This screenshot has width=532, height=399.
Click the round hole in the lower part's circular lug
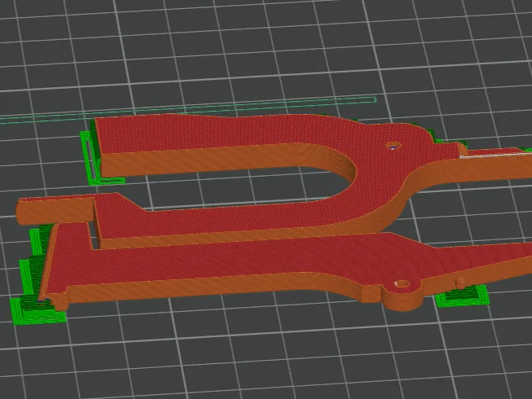(402, 283)
